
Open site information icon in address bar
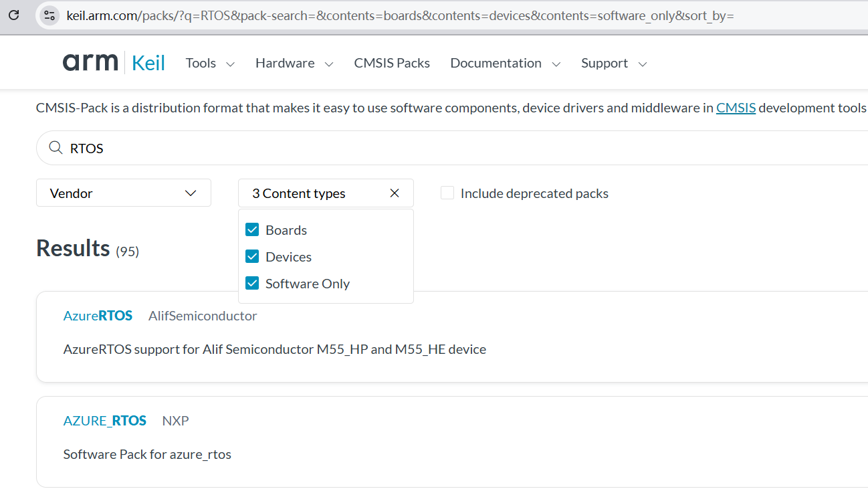(49, 15)
